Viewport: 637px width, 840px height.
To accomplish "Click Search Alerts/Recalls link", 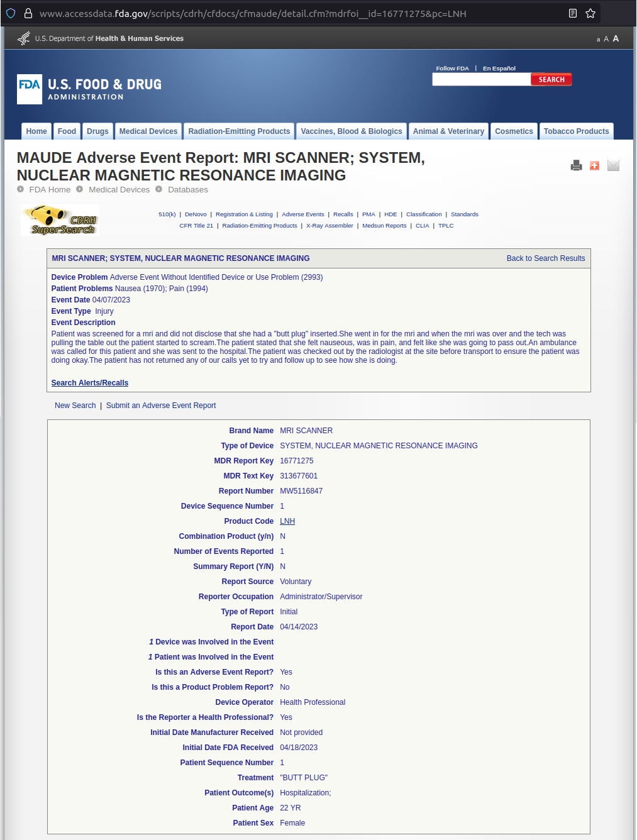I will tap(90, 383).
